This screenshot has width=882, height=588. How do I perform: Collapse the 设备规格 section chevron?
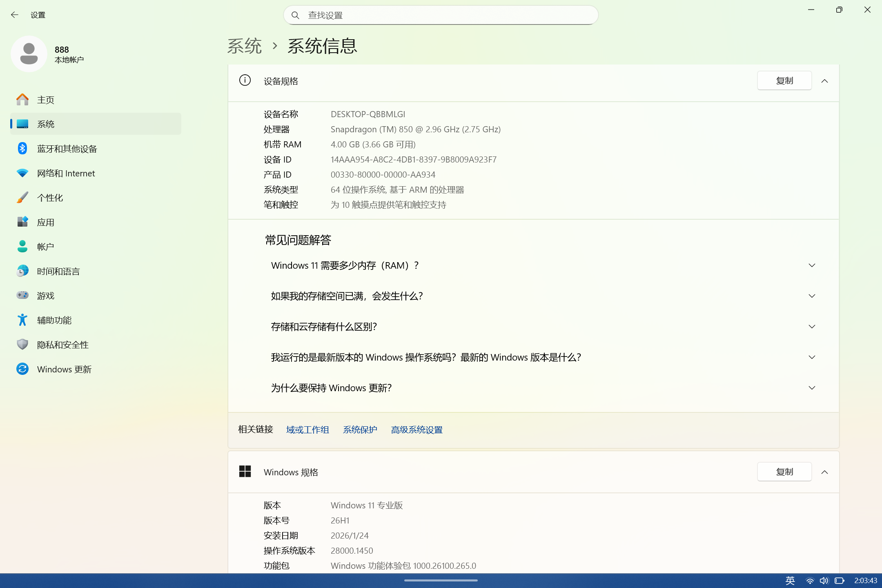(824, 81)
